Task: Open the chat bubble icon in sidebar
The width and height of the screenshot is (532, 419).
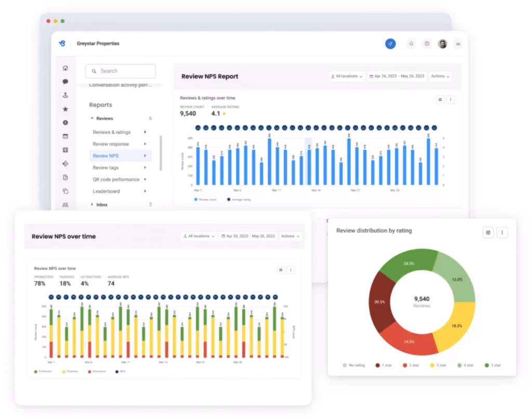Action: tap(65, 82)
